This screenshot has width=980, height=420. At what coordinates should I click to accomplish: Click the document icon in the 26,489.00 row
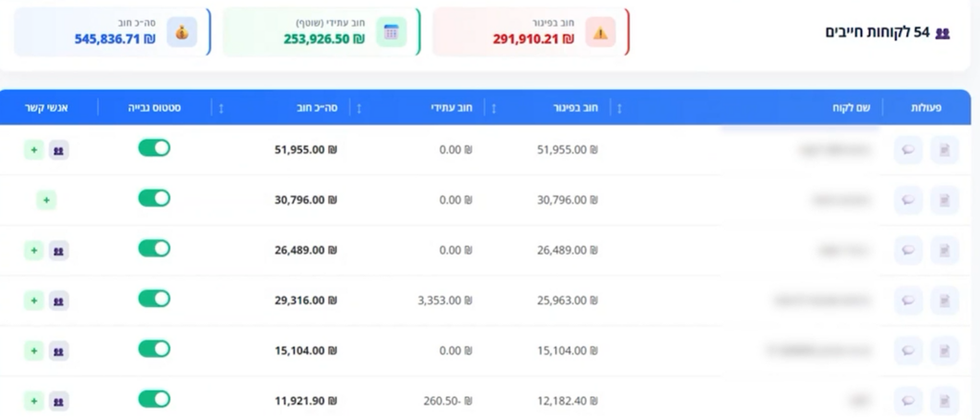click(x=944, y=251)
